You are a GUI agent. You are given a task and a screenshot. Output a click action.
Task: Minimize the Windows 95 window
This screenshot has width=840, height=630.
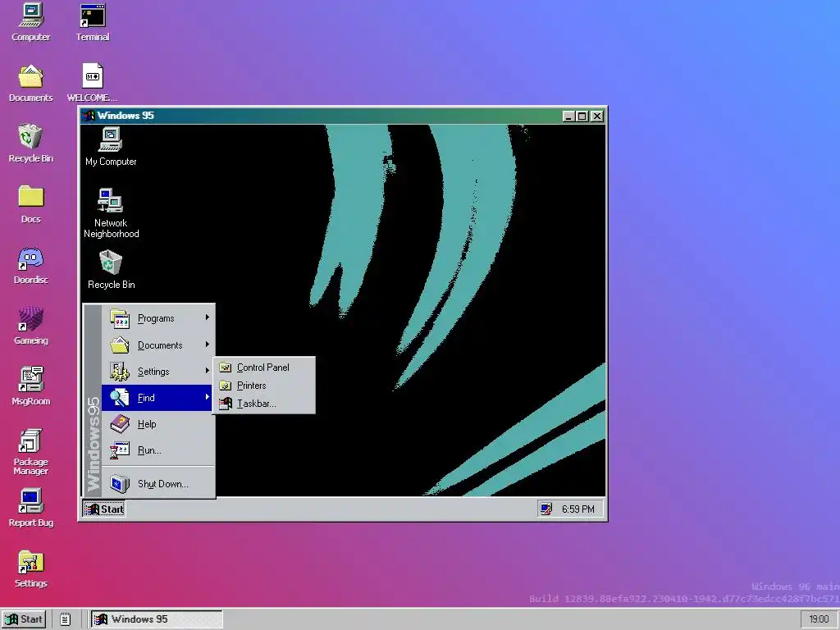[568, 116]
